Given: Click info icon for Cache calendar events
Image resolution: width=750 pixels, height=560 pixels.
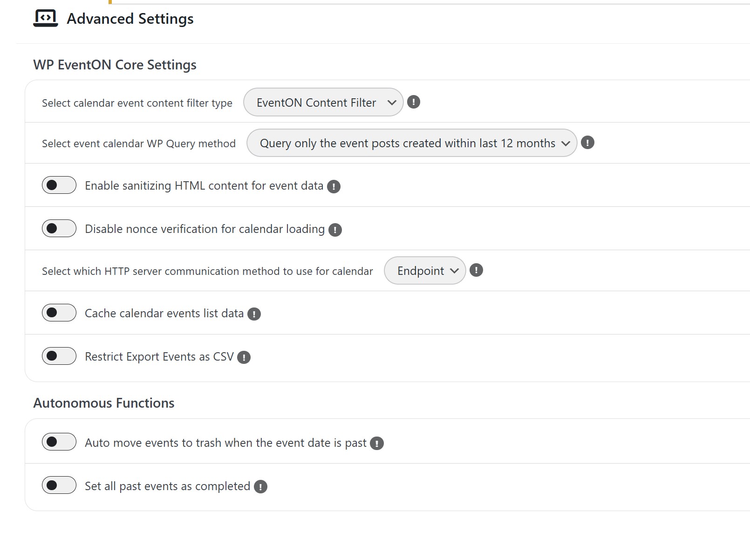Looking at the screenshot, I should (254, 314).
